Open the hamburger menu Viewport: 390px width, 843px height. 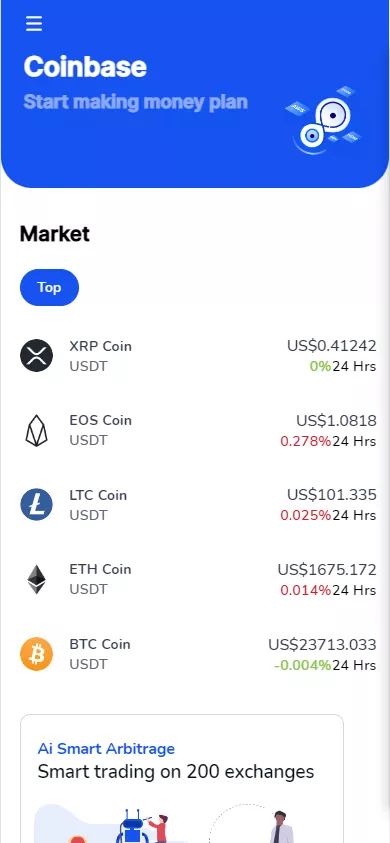coord(33,23)
